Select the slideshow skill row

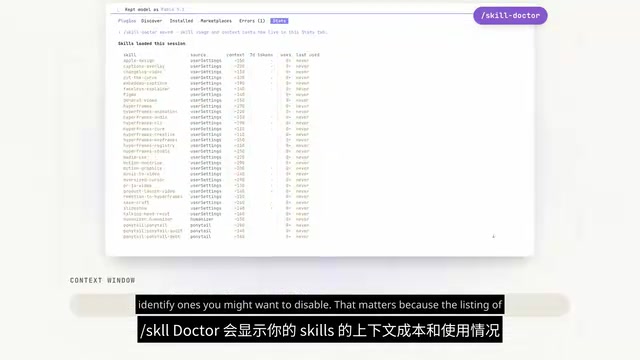216,208
